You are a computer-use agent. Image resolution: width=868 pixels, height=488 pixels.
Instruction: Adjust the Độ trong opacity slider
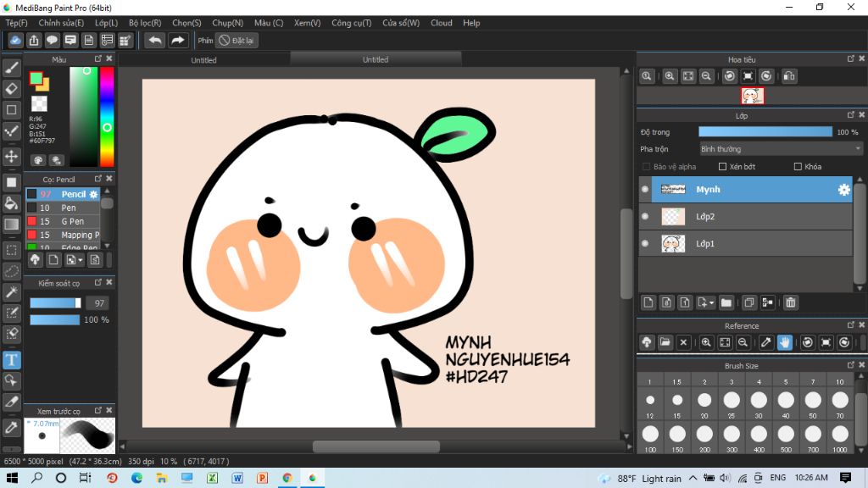765,132
